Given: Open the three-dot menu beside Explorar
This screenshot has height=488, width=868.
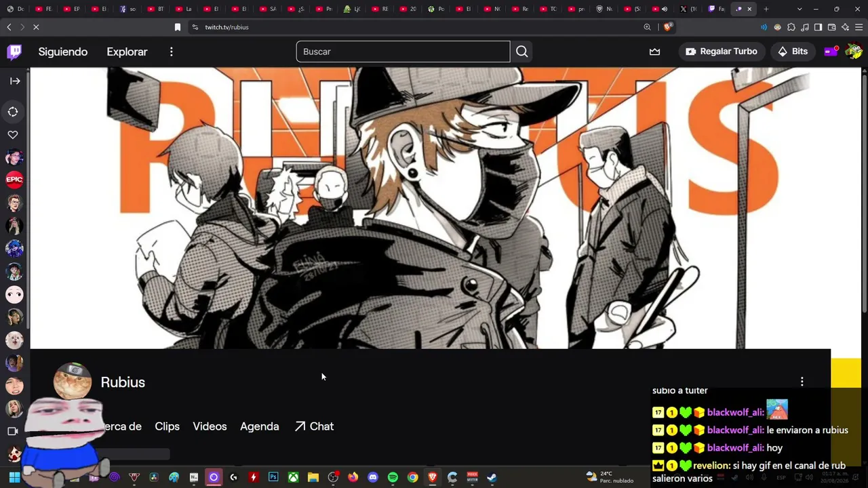Looking at the screenshot, I should (x=171, y=52).
